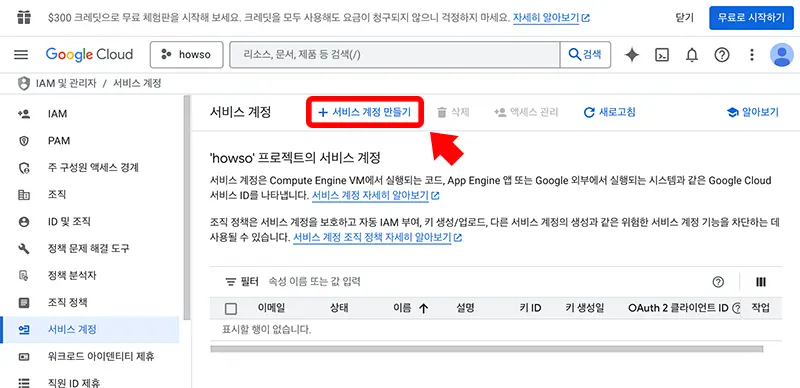The height and width of the screenshot is (388, 800).
Task: Click the 검색 search button
Action: click(585, 55)
